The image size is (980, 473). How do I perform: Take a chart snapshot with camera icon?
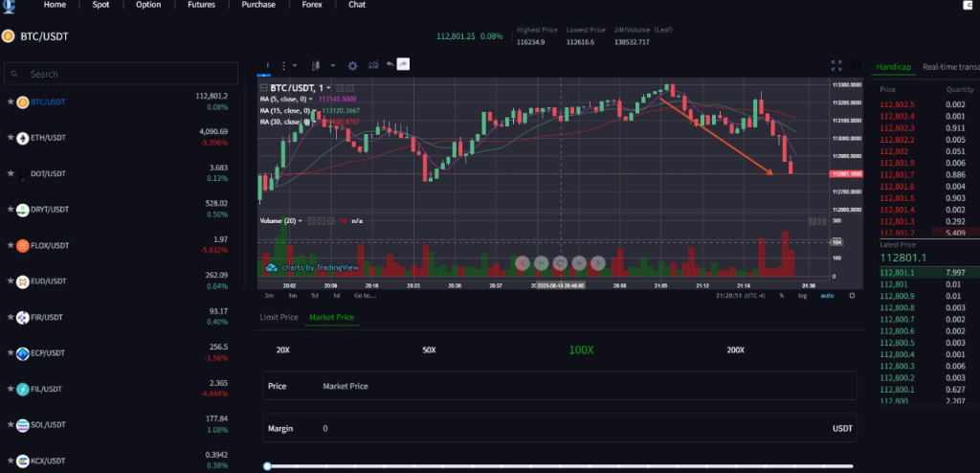pyautogui.click(x=856, y=65)
